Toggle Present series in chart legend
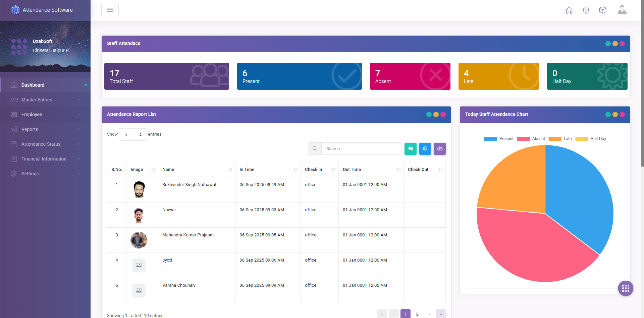The height and width of the screenshot is (318, 644). [499, 139]
